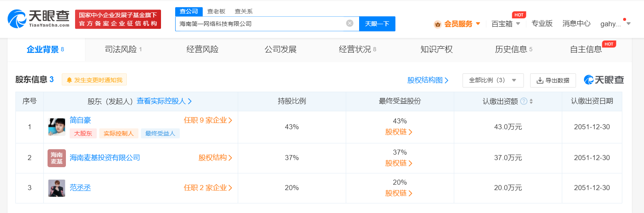Screen dimensions: 644x213
Task: Click the TianYanCha logo
Action: coord(38,19)
